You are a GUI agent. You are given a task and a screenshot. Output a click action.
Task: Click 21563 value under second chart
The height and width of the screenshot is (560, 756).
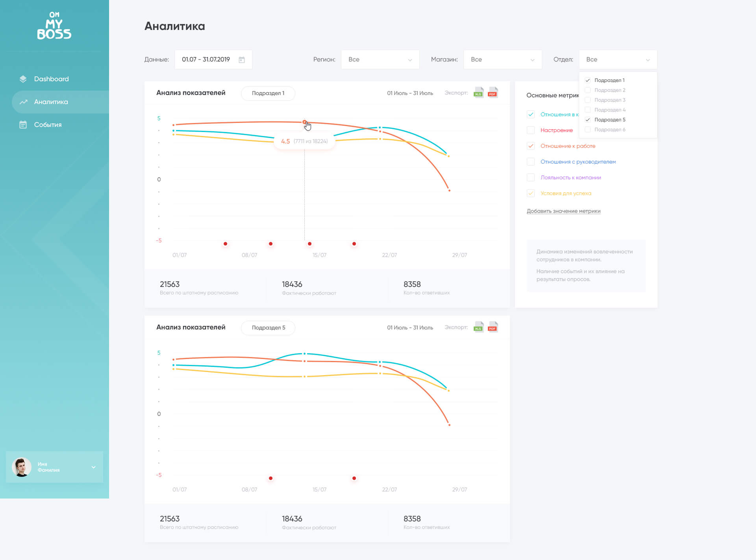170,519
